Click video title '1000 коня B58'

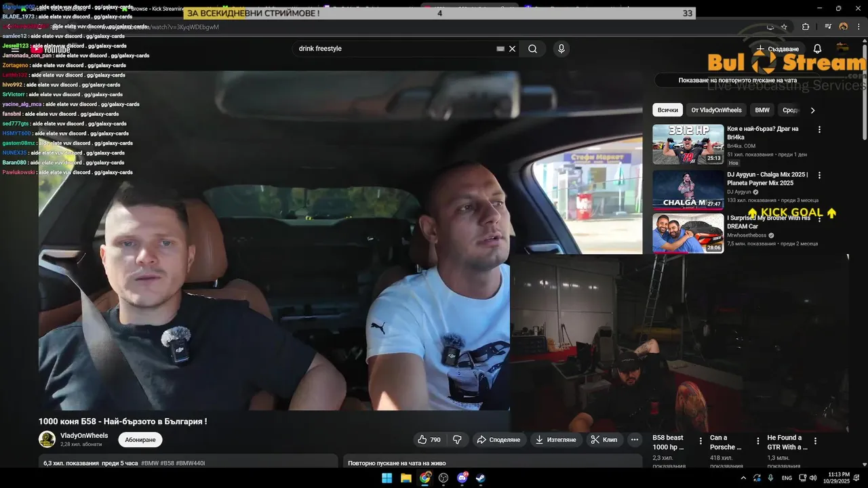coord(123,422)
